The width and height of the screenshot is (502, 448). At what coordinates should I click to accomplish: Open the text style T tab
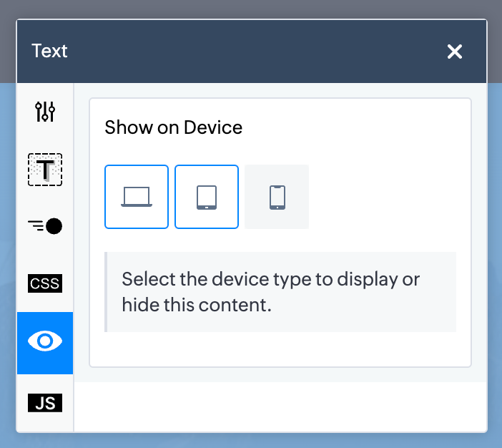click(45, 170)
